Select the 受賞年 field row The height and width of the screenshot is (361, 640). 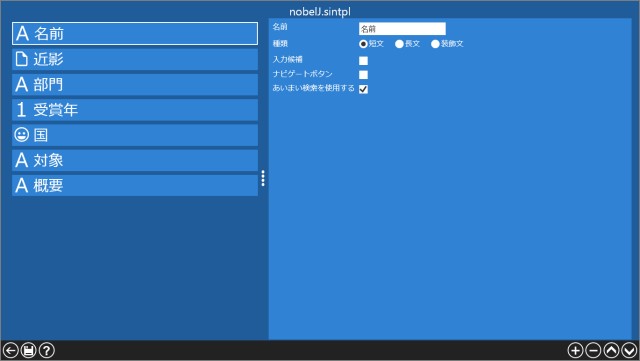135,110
